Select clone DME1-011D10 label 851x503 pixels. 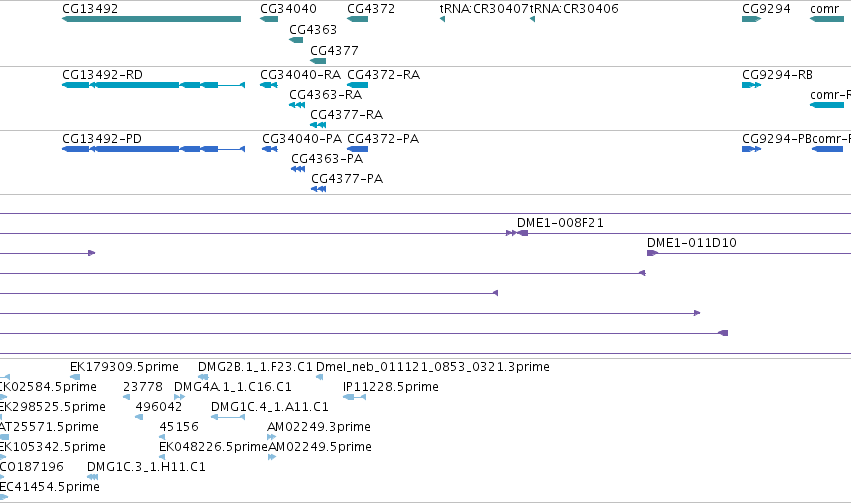691,243
